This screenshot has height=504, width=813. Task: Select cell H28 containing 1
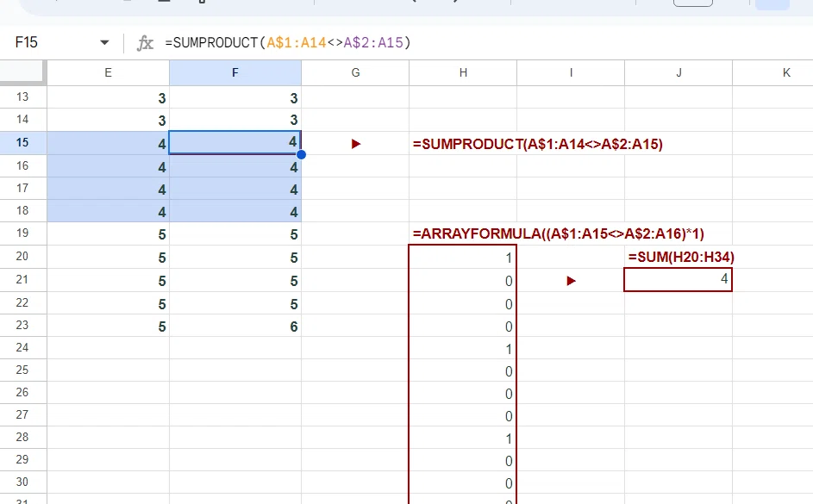463,438
